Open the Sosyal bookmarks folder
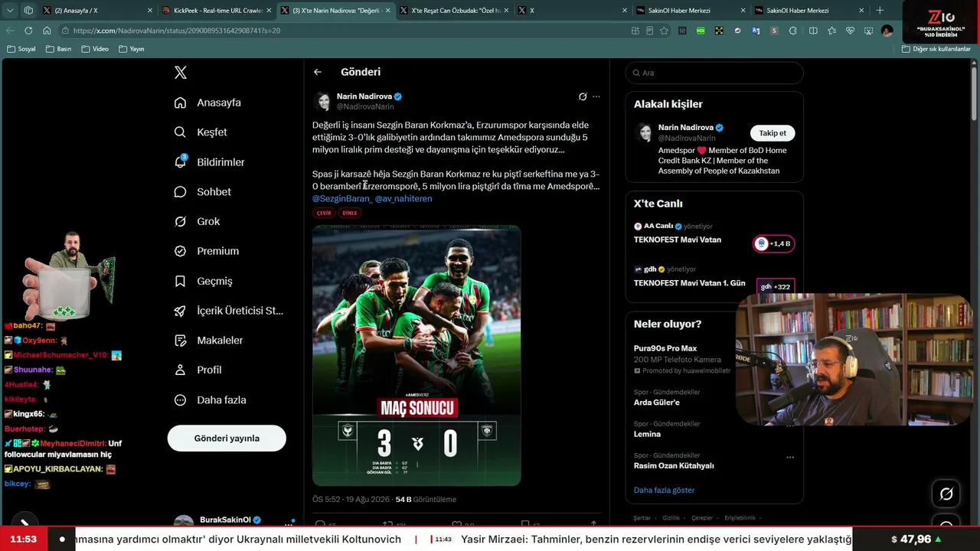The image size is (980, 551). point(21,49)
